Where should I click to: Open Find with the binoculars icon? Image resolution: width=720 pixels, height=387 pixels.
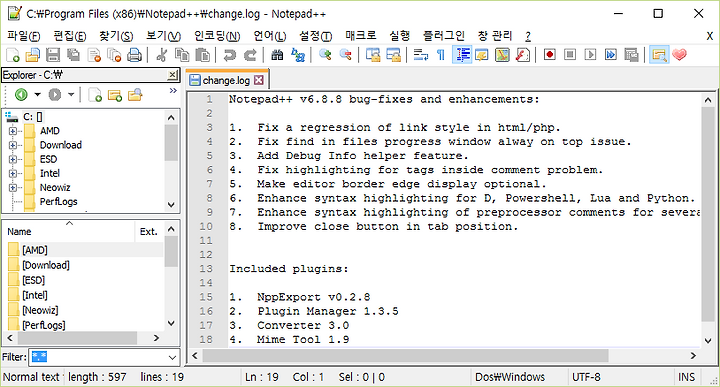tap(277, 55)
